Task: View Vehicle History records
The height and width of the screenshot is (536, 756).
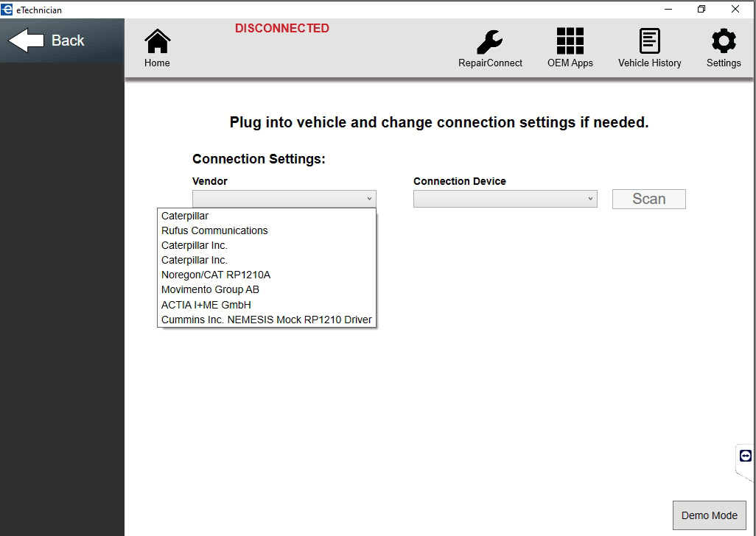Action: click(x=648, y=46)
